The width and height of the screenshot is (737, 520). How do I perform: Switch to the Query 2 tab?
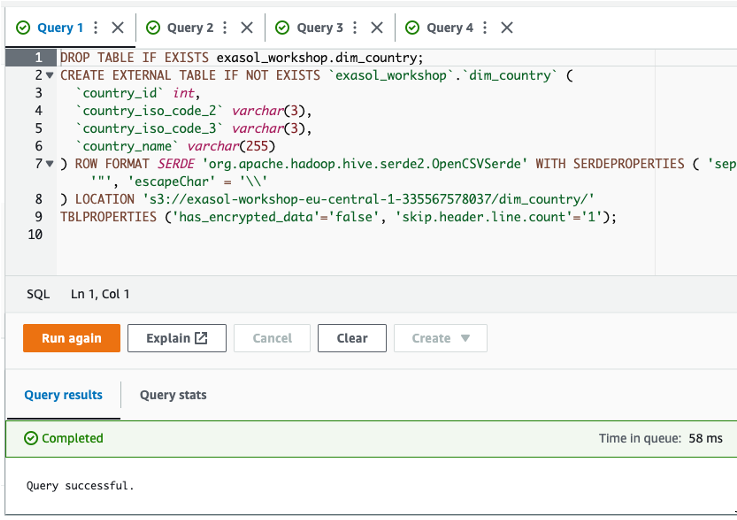point(190,28)
